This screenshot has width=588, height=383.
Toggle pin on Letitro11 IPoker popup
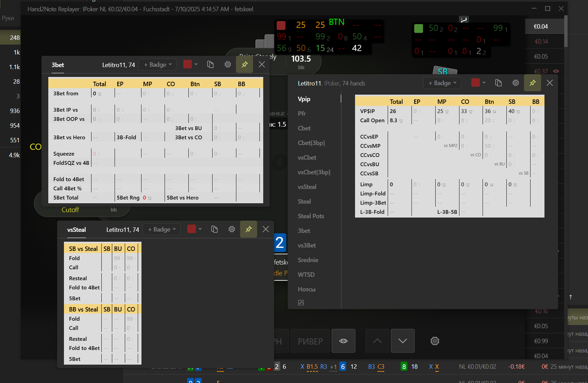533,83
